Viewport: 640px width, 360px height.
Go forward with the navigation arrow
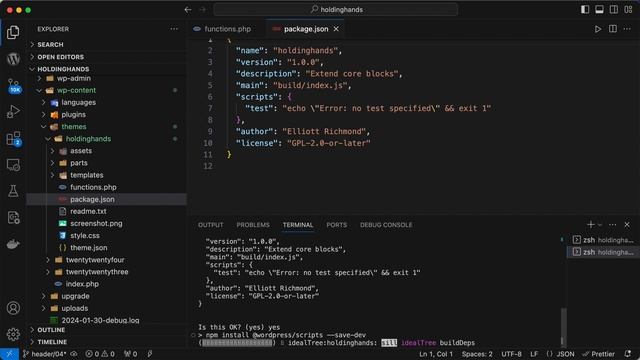(x=202, y=9)
